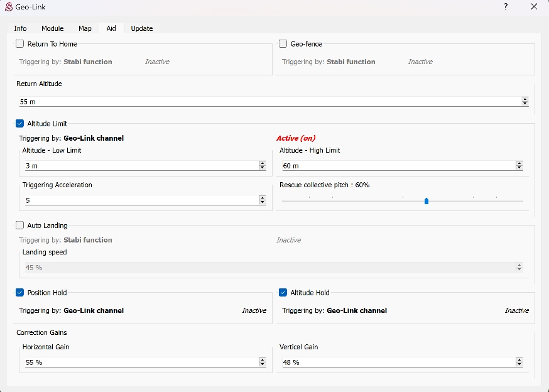Uncheck the Position Hold option
The width and height of the screenshot is (549, 392).
[x=20, y=293]
